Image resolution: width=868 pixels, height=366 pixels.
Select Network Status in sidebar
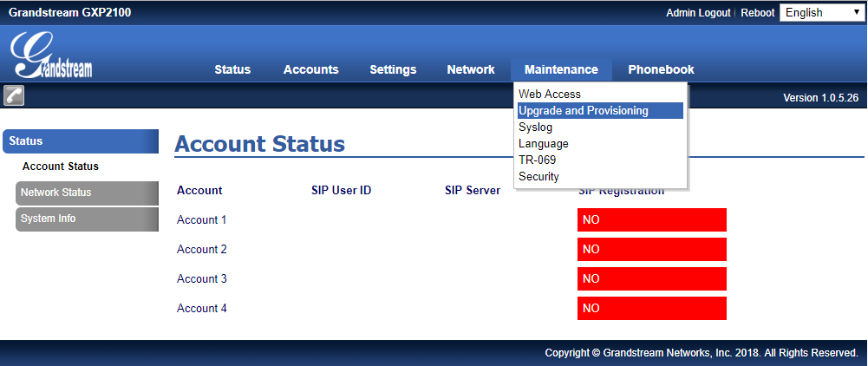click(x=87, y=193)
